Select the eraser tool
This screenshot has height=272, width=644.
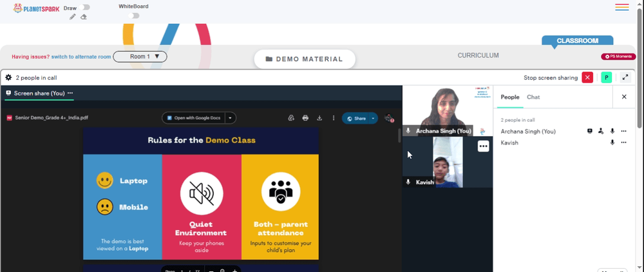[x=84, y=17]
